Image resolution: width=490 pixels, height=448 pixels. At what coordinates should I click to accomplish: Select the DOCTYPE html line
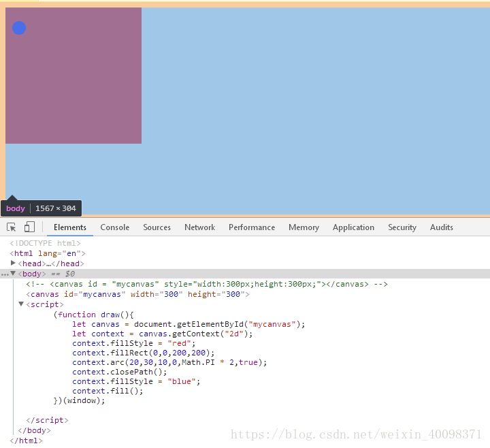click(x=45, y=243)
